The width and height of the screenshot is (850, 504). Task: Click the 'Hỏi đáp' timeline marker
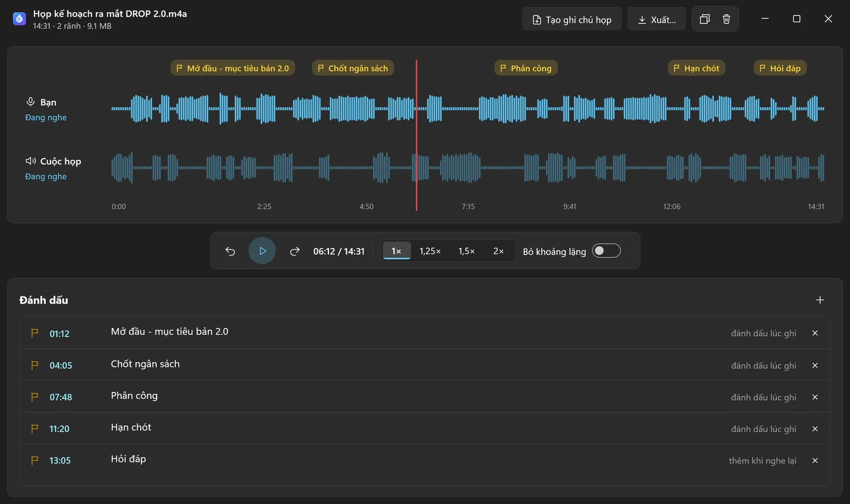(780, 68)
